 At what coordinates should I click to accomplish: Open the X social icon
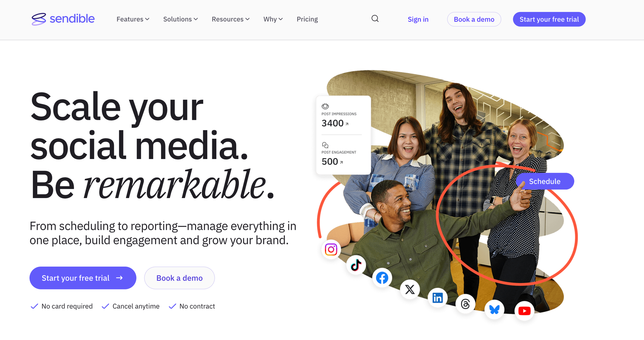pyautogui.click(x=410, y=289)
